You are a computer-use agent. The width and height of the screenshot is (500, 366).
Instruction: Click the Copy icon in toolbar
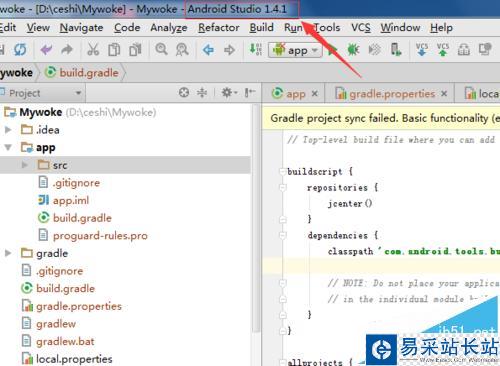[x=114, y=50]
